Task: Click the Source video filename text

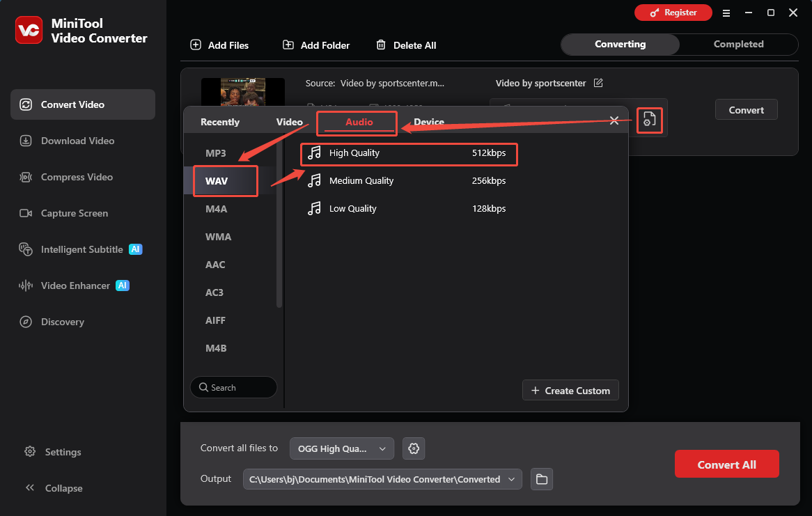Action: click(x=392, y=84)
